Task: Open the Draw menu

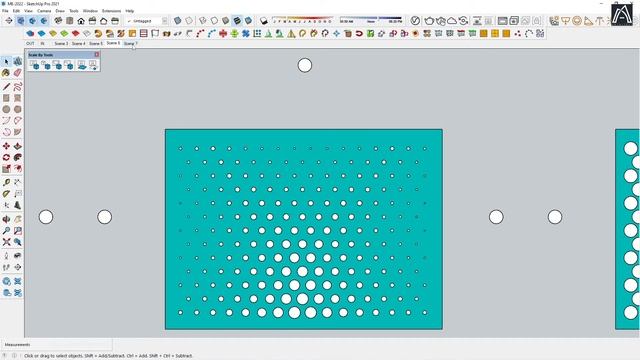Action: point(60,11)
